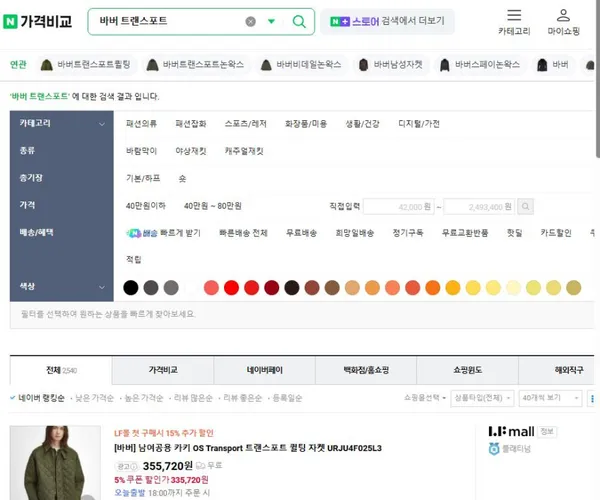Select price range 40만원 ~ 80만원
Image resolution: width=600 pixels, height=500 pixels.
click(x=212, y=206)
